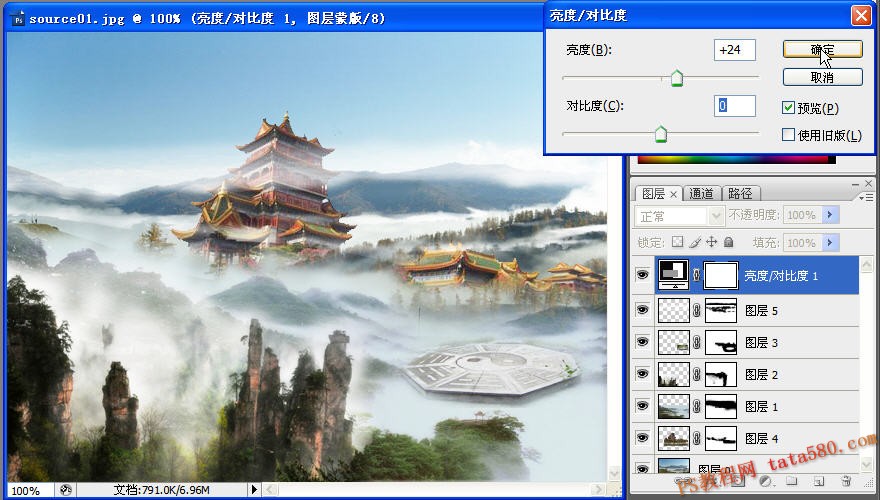This screenshot has height=500, width=880.
Task: Enable the 使用旧版(L) checkbox
Action: click(x=789, y=135)
